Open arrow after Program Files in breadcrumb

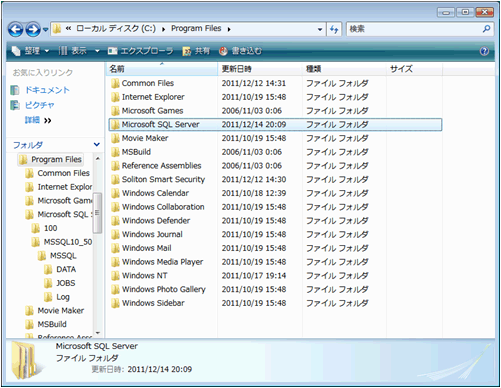229,29
